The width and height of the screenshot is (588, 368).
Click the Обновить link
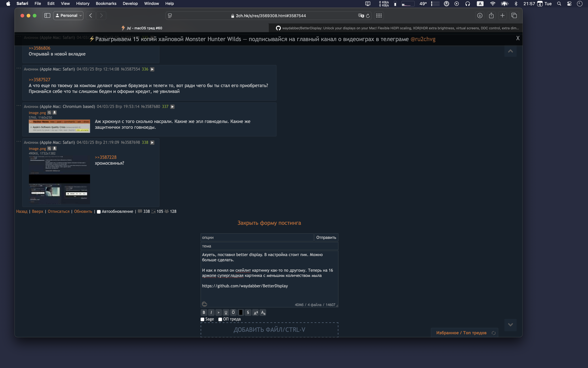click(x=83, y=211)
